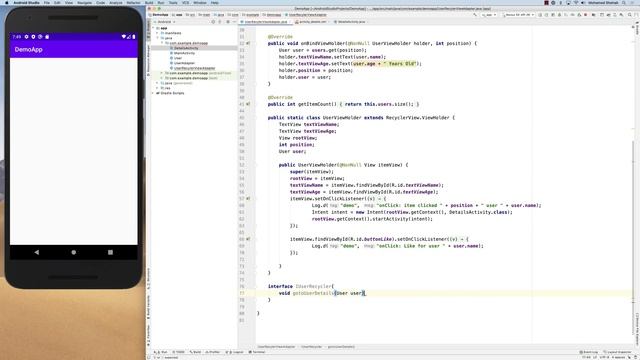Click the DemoApp breadcrumb in navigation bar
The height and width of the screenshot is (360, 640).
tap(159, 15)
